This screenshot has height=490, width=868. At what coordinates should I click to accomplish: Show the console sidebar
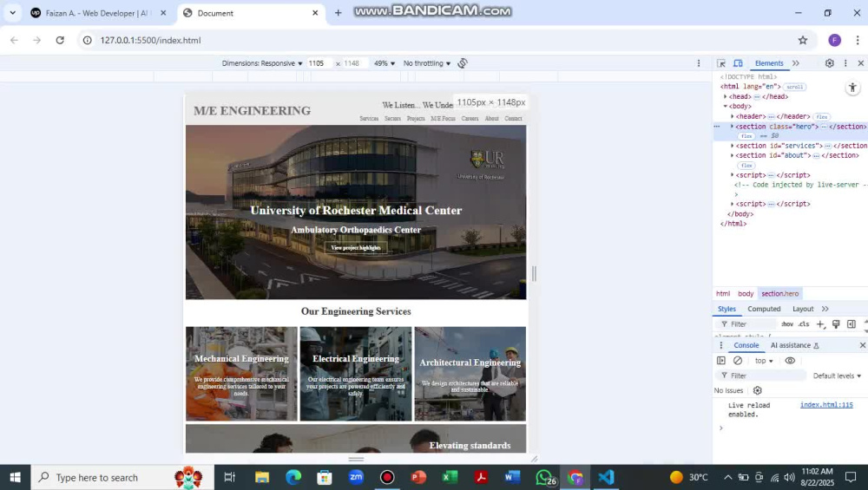[720, 361]
